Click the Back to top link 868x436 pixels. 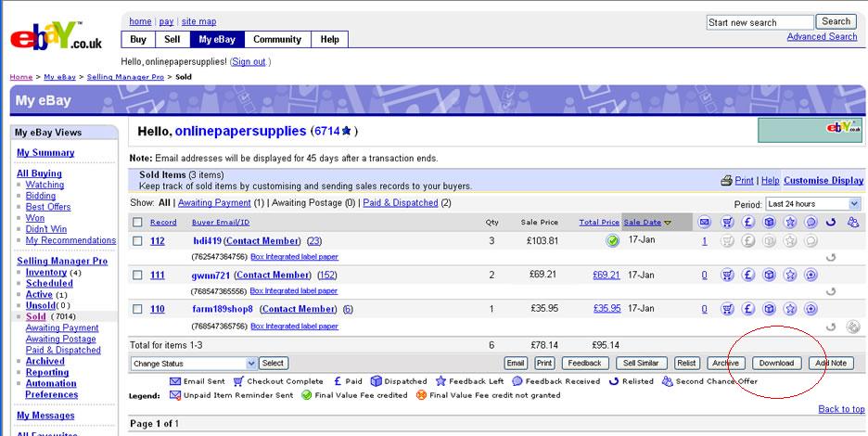click(x=841, y=409)
